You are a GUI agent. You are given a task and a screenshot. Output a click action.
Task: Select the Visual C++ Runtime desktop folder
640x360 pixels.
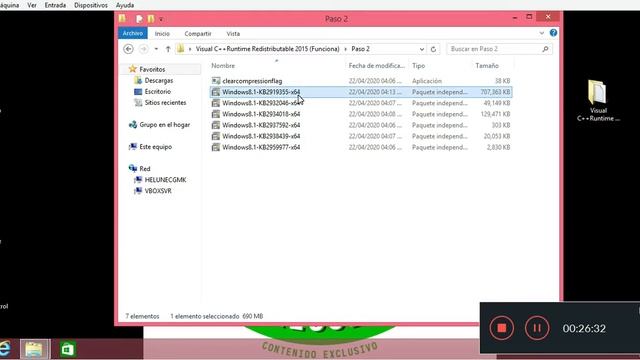click(598, 101)
